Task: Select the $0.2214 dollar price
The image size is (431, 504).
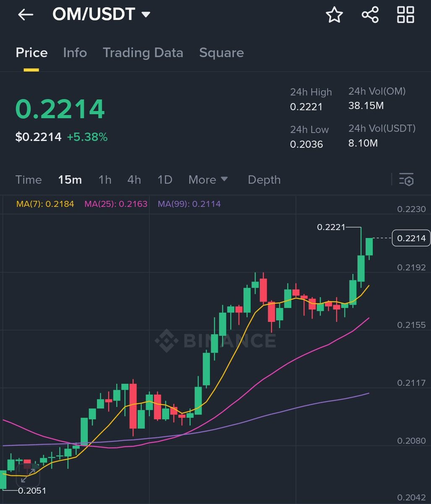Action: point(38,137)
